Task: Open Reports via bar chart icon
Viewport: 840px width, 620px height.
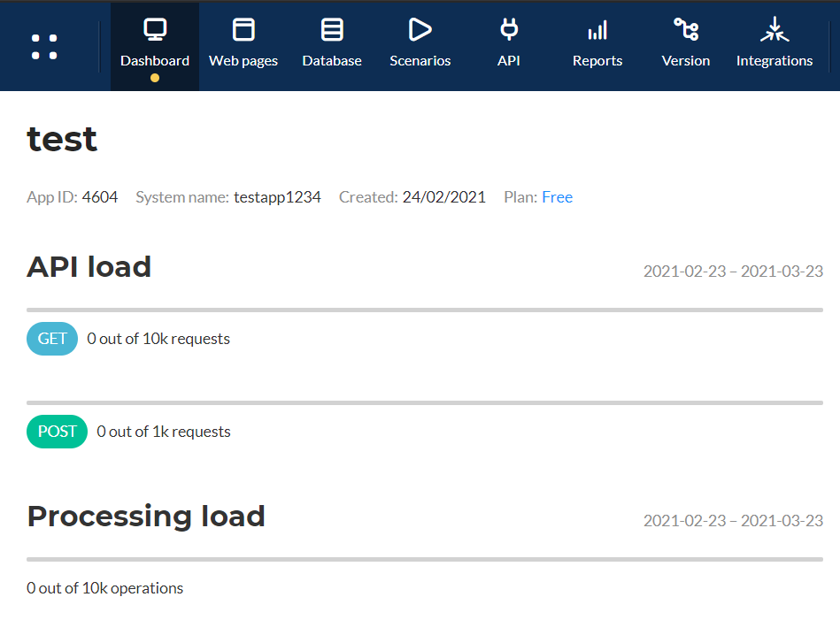Action: coord(597,32)
